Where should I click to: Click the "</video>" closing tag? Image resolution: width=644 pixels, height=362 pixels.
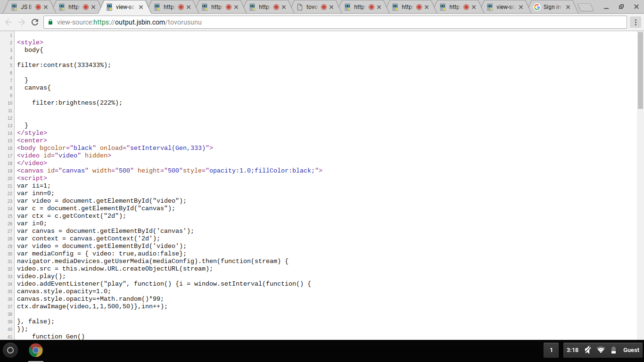point(32,163)
